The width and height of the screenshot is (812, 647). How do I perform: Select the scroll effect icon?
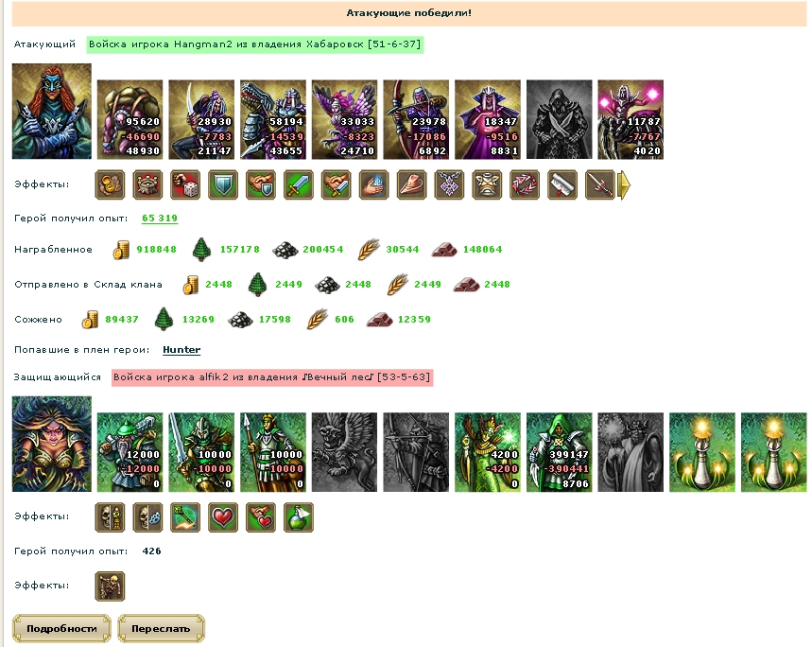561,184
